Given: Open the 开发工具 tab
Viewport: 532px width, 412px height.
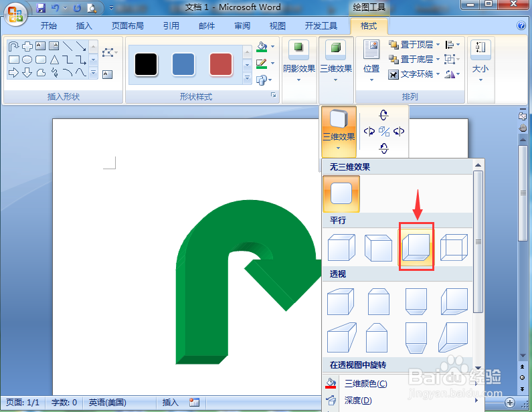Looking at the screenshot, I should [x=321, y=26].
